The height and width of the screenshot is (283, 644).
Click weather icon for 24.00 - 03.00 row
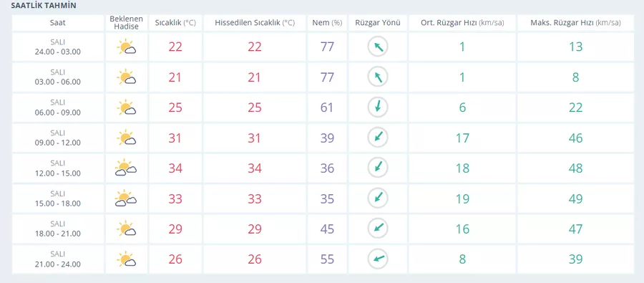[127, 47]
